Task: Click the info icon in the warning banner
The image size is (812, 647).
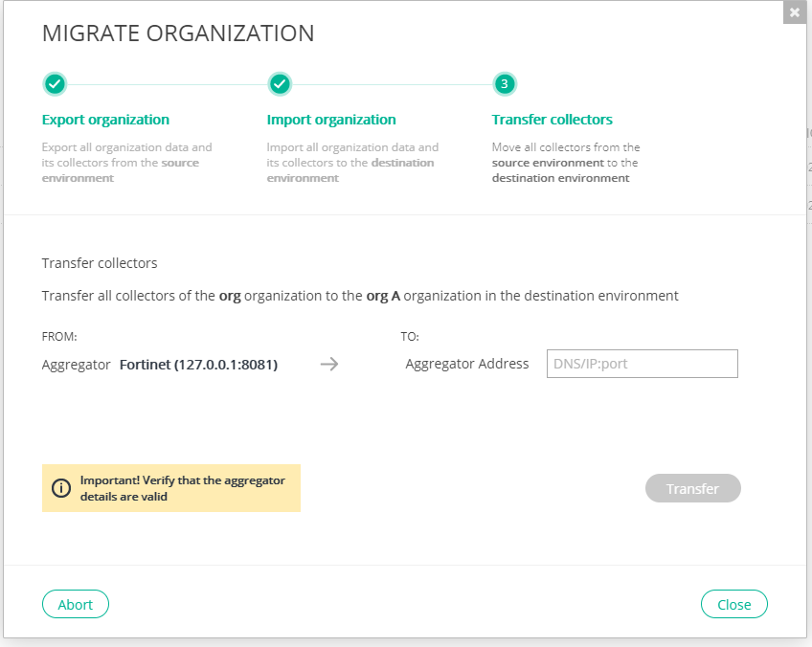Action: [61, 488]
